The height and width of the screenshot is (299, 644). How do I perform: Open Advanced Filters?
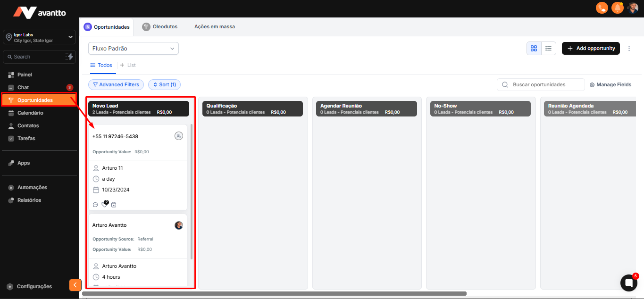(116, 84)
